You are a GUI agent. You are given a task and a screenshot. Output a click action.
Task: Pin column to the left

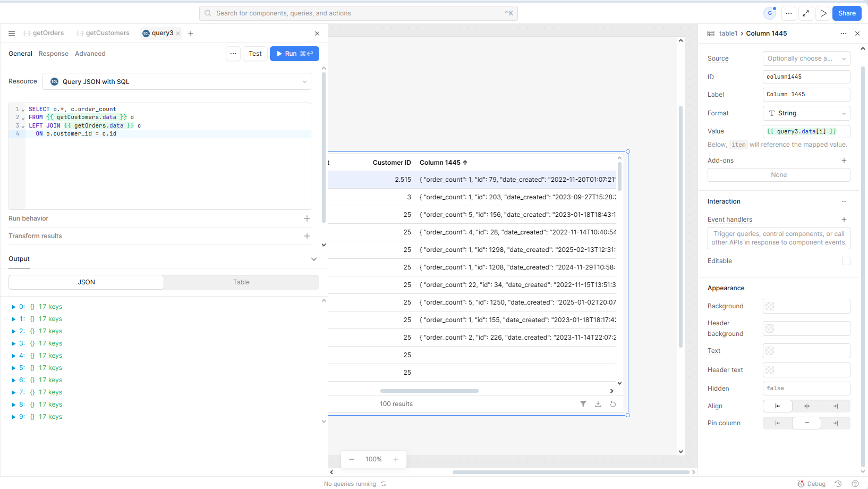777,423
